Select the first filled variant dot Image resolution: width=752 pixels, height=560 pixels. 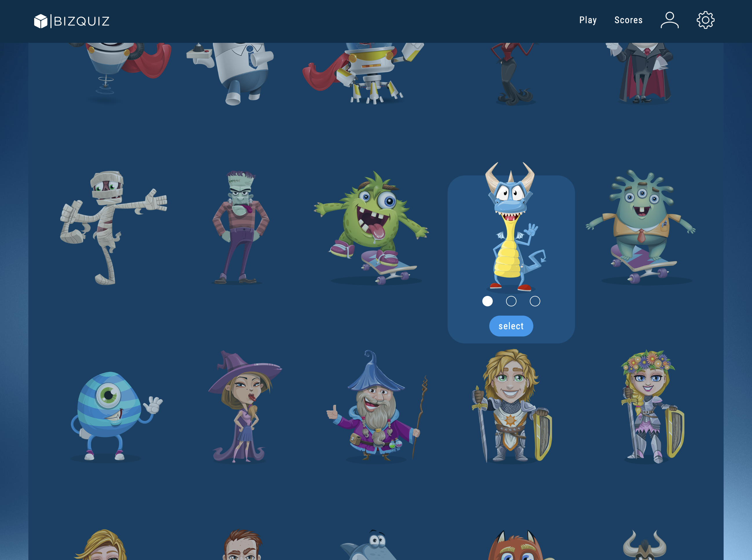click(x=487, y=301)
